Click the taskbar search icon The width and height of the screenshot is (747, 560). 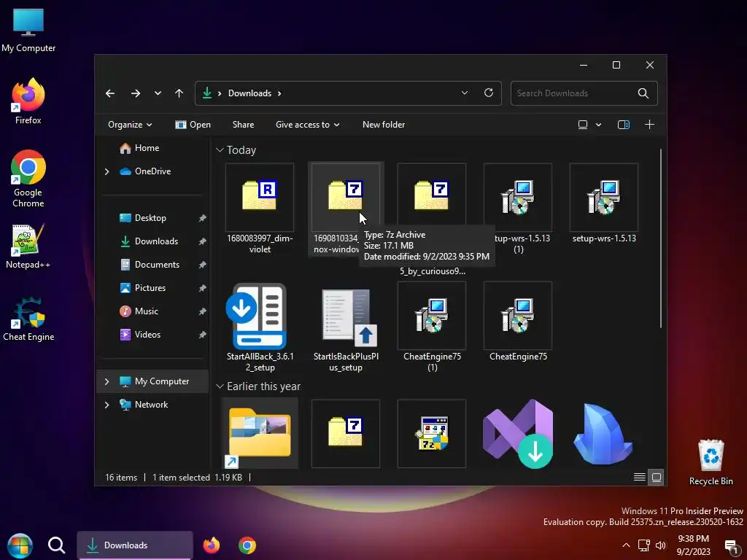[x=56, y=545]
